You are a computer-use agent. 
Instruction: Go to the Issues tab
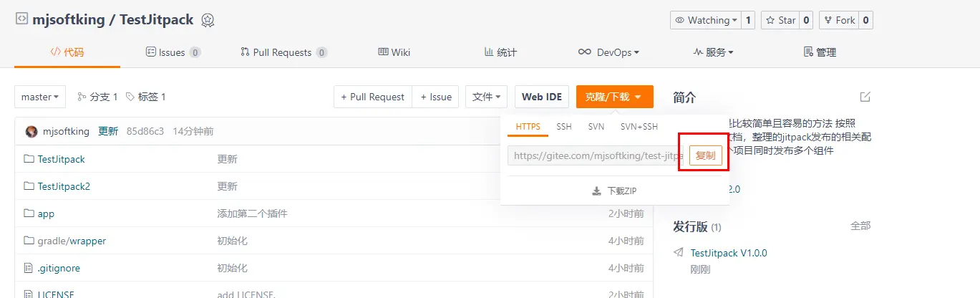click(173, 52)
